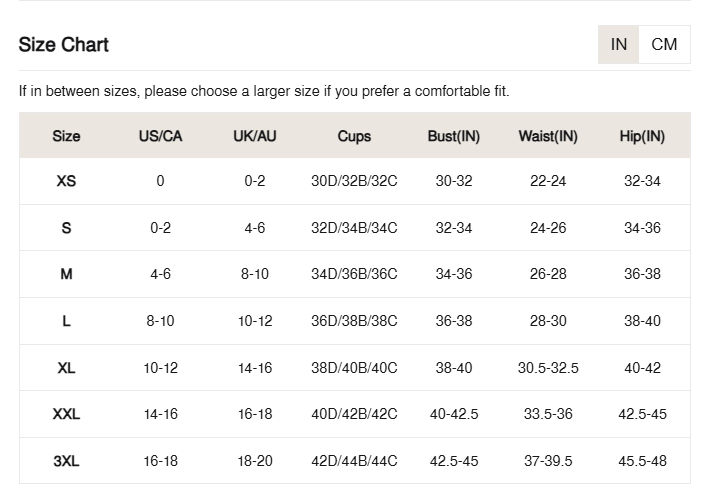Select the XS size row label
Image resolution: width=709 pixels, height=490 pixels.
[66, 181]
